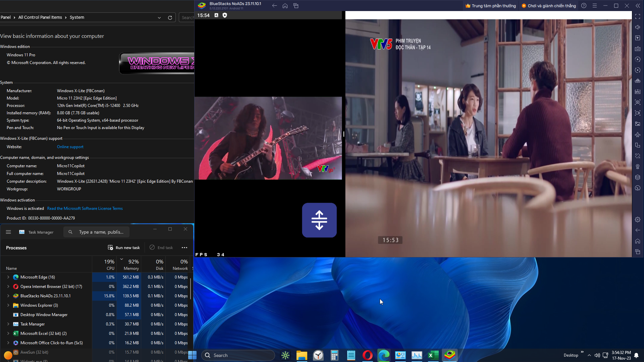Toggle airplane mode in BlueStacks sidebar
Viewport: 644px width, 362px height.
[638, 134]
